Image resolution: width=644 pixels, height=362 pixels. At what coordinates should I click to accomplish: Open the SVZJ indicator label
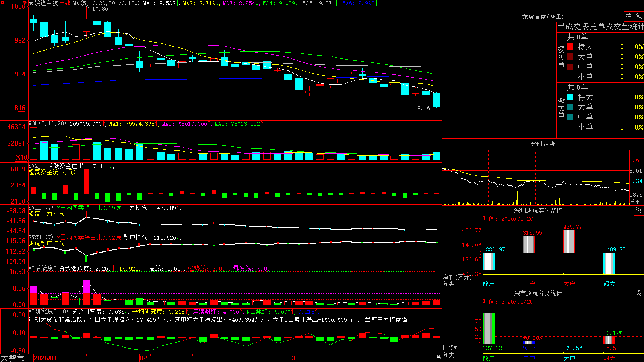point(35,166)
